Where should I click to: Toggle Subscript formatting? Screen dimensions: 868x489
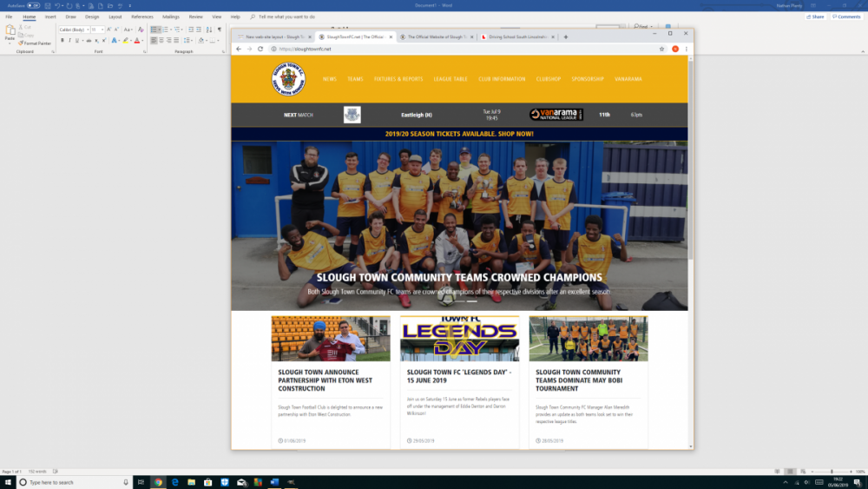click(96, 41)
